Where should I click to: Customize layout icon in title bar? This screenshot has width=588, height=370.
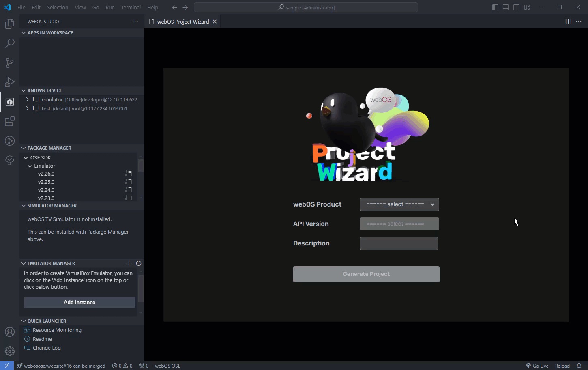(527, 7)
